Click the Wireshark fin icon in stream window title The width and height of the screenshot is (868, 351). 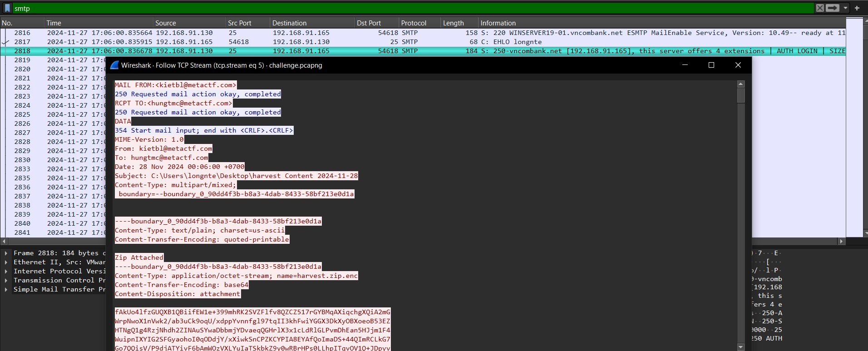tap(114, 65)
